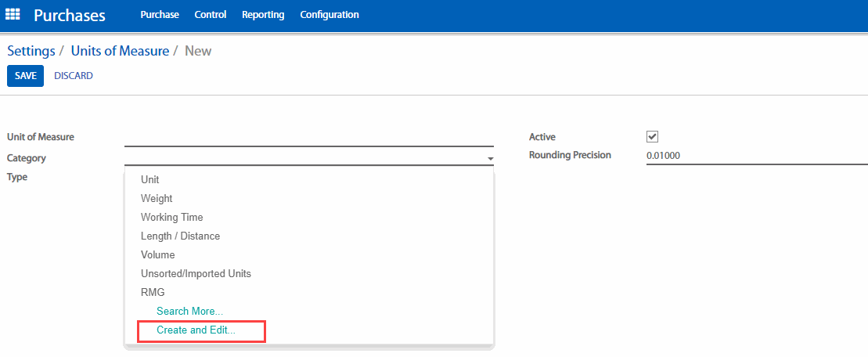
Task: Select Working Time category option
Action: tap(171, 218)
